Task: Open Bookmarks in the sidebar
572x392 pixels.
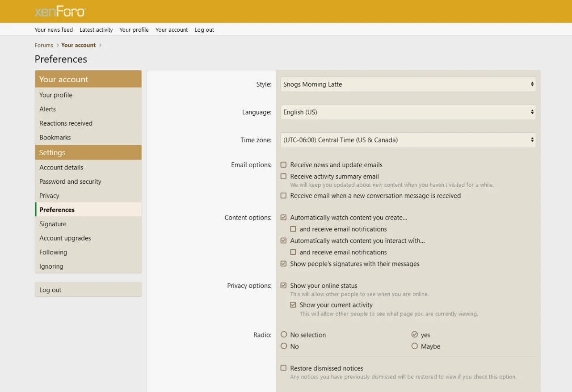Action: [x=55, y=138]
